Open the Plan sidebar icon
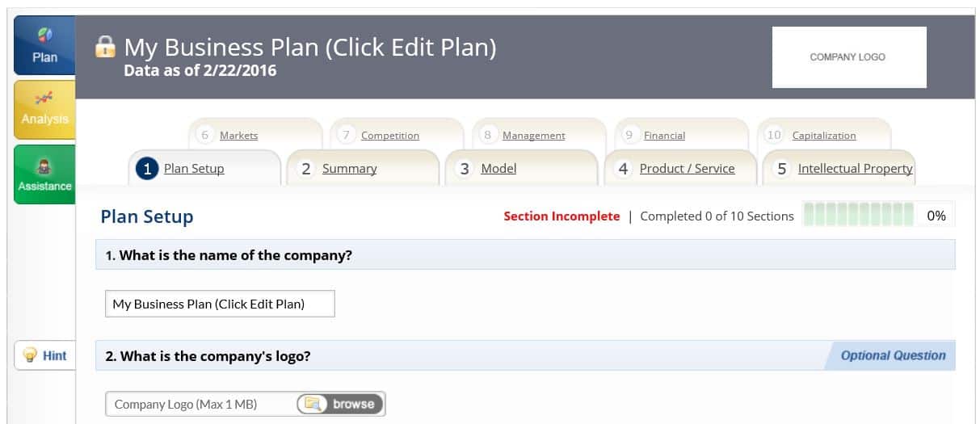980x424 pixels. 44,45
